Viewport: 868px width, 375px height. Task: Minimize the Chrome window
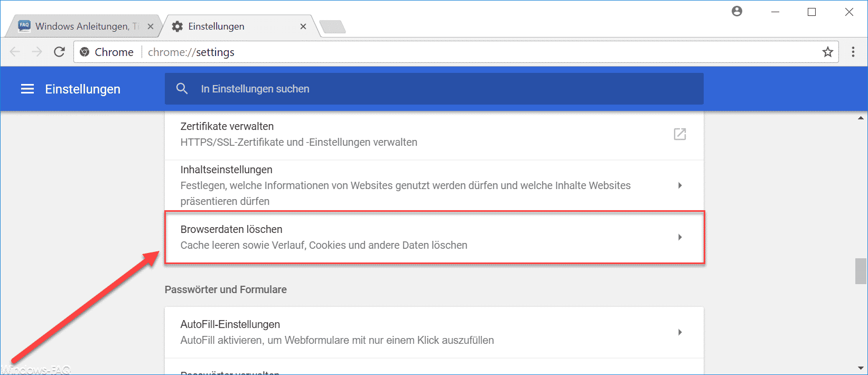coord(775,12)
